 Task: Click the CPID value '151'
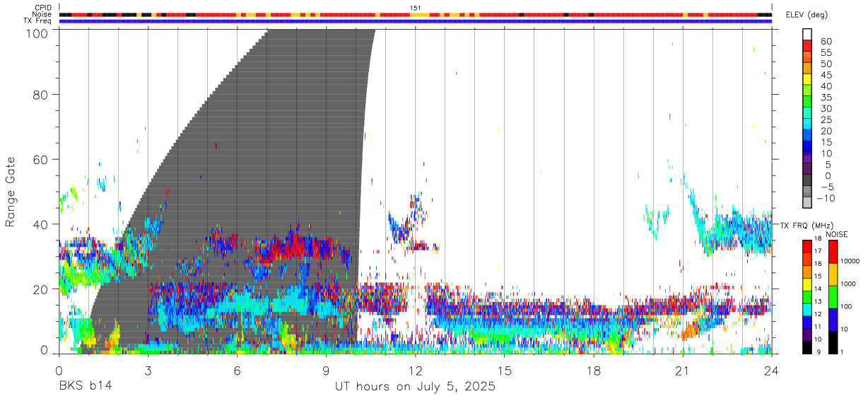click(x=415, y=8)
